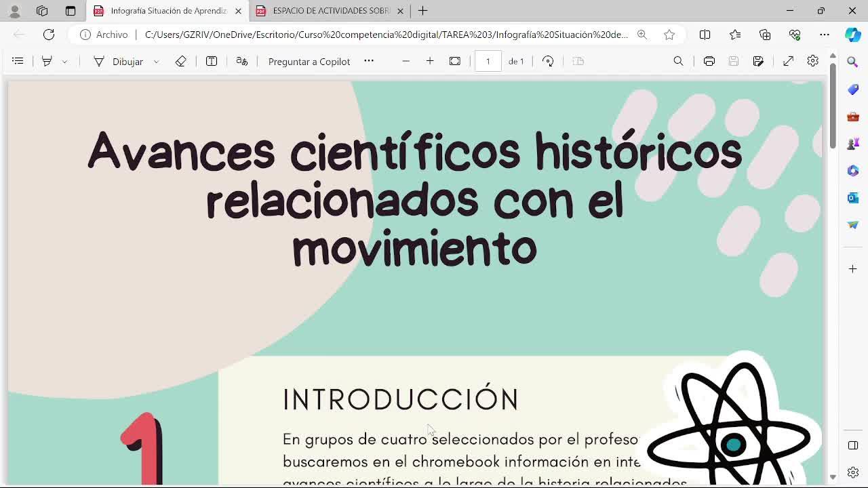
Task: Close the ESPACIO DE ACTIVIDADES tab
Action: point(400,11)
